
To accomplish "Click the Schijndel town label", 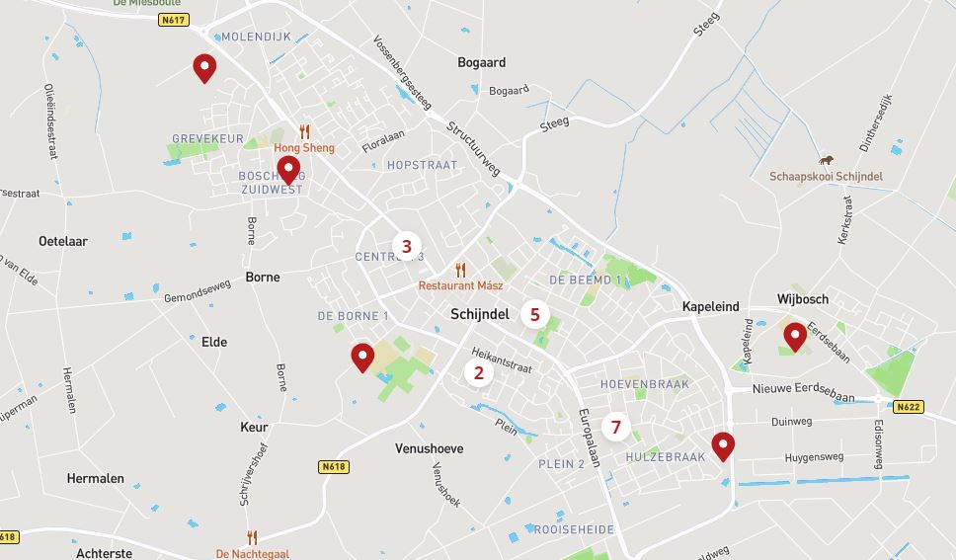I will point(480,314).
